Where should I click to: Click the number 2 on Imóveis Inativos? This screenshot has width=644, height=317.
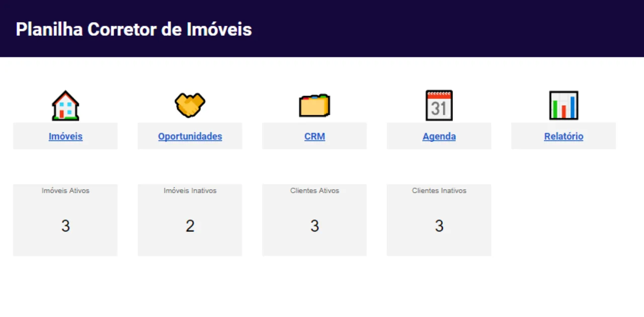(190, 226)
